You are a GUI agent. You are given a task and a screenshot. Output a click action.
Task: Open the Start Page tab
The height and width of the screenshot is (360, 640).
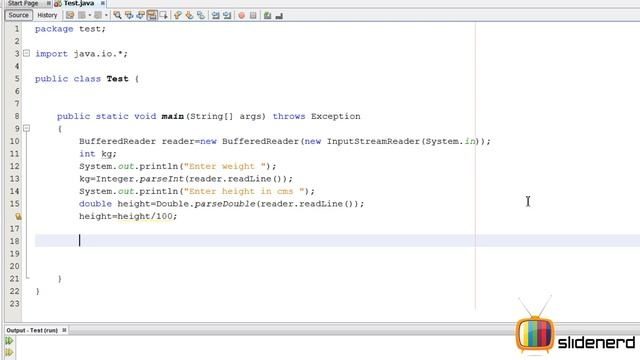pos(23,3)
